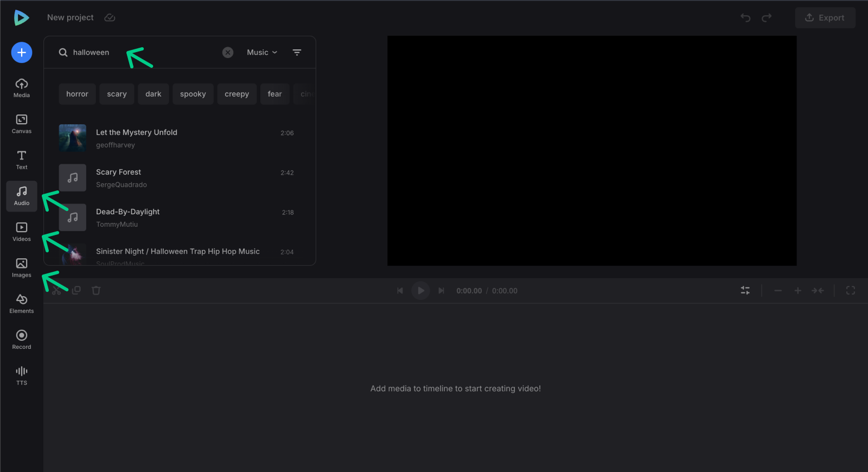
Task: Click the New project title
Action: click(71, 17)
